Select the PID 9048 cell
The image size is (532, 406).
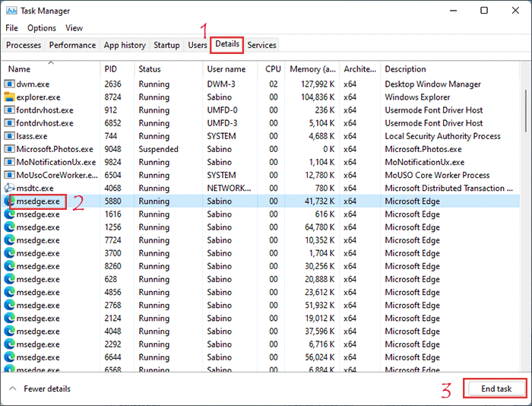click(112, 149)
